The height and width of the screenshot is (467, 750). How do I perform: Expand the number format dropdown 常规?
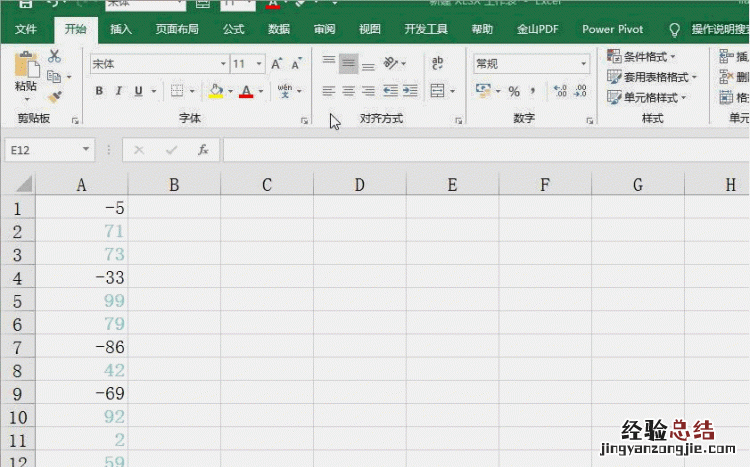584,64
